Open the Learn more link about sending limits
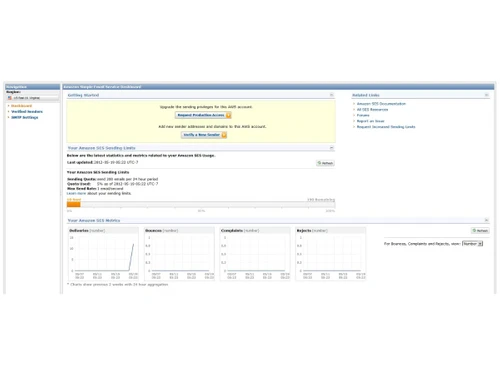Viewport: 500px width, 375px height. [76, 193]
